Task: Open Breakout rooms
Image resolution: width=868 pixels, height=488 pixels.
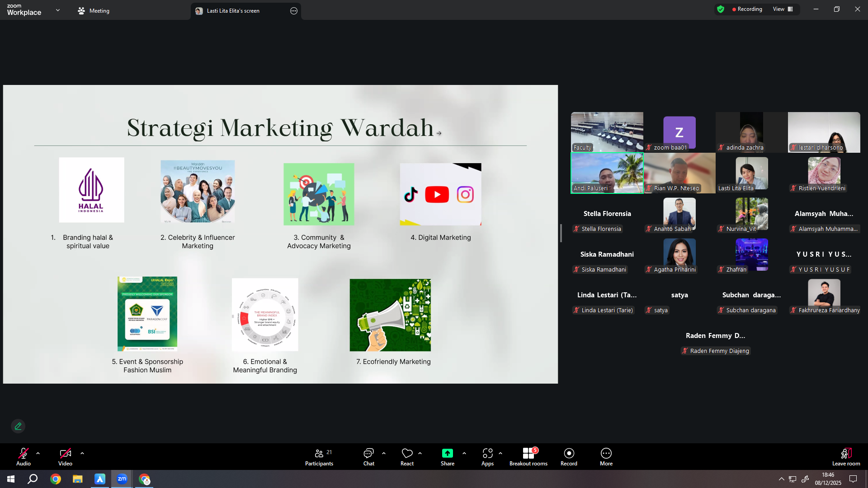Action: point(528,456)
